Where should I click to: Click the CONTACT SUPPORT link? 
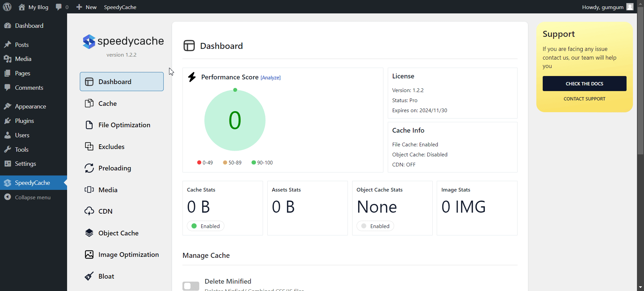[585, 99]
